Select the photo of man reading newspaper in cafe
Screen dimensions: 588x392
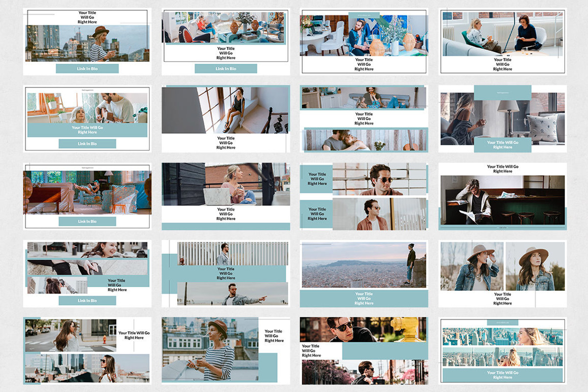click(x=503, y=200)
